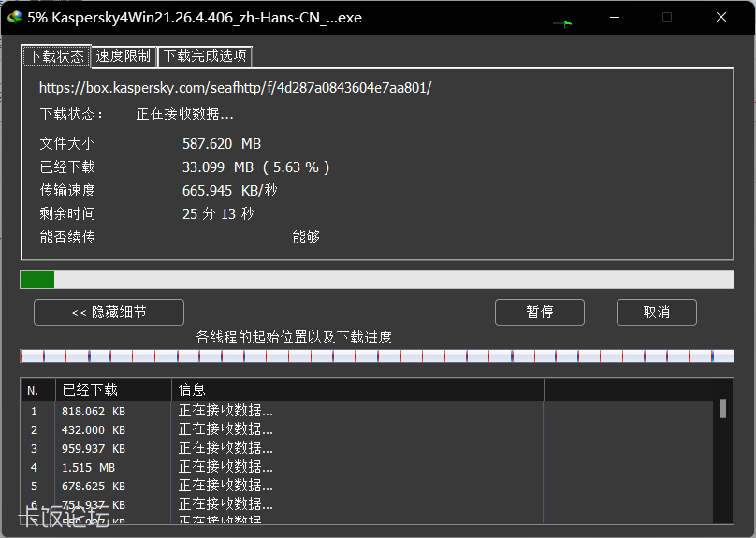756x538 pixels.
Task: Click the 信息 column header
Action: [357, 390]
